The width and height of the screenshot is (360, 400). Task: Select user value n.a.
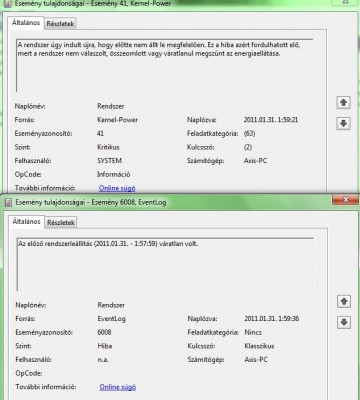pos(103,360)
